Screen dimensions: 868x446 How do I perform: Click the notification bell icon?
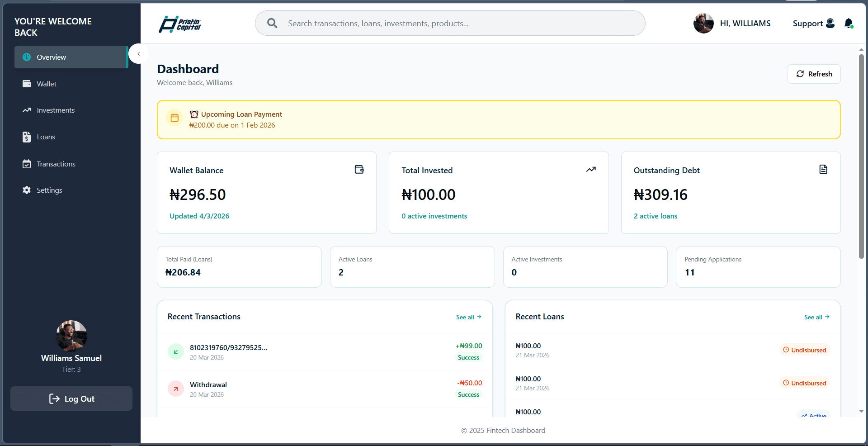[849, 24]
